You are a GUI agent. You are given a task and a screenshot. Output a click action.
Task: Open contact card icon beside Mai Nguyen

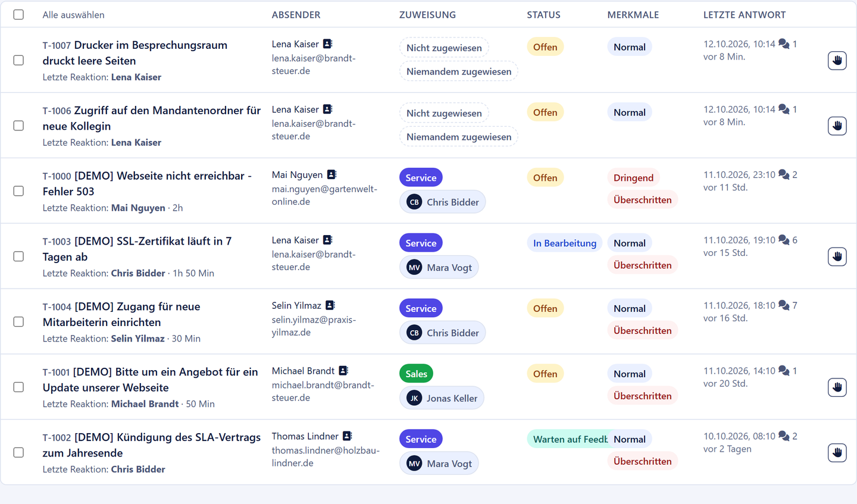[x=332, y=174]
